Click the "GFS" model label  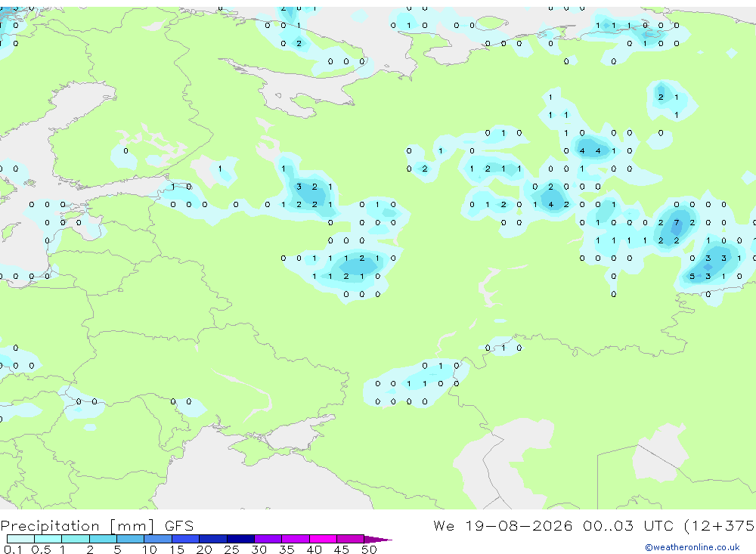[179, 525]
